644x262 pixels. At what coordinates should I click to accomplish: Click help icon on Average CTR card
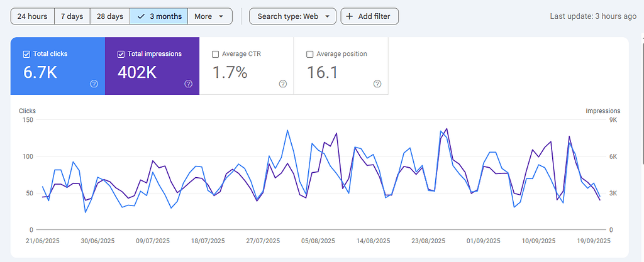[282, 84]
